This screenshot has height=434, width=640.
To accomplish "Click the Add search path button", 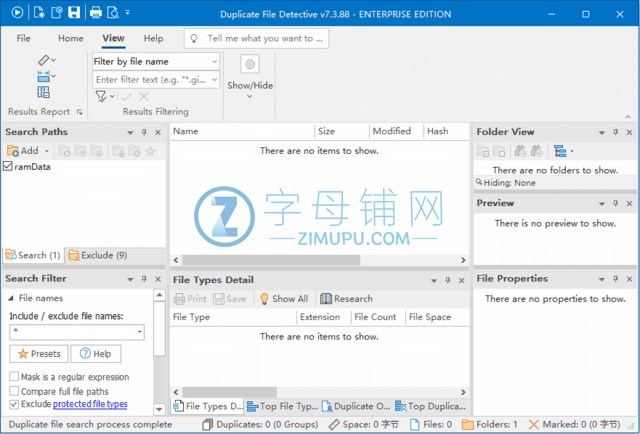I will (x=23, y=151).
